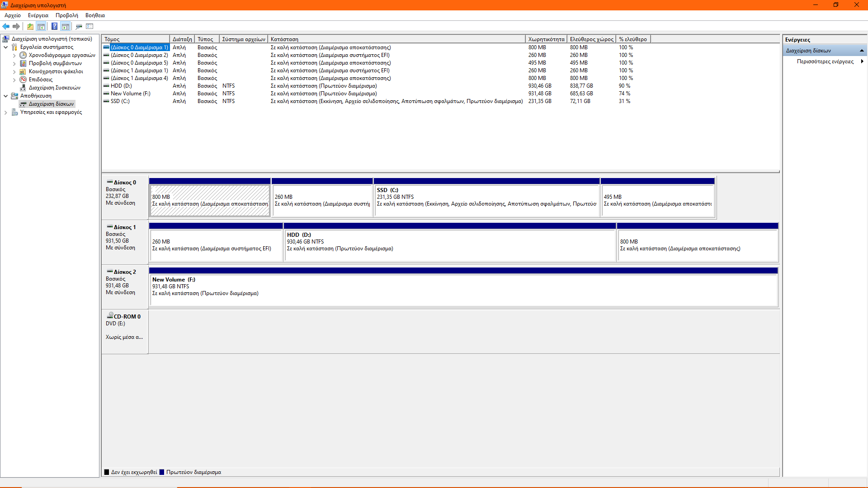Click the Back arrow toolbar icon

click(x=6, y=26)
